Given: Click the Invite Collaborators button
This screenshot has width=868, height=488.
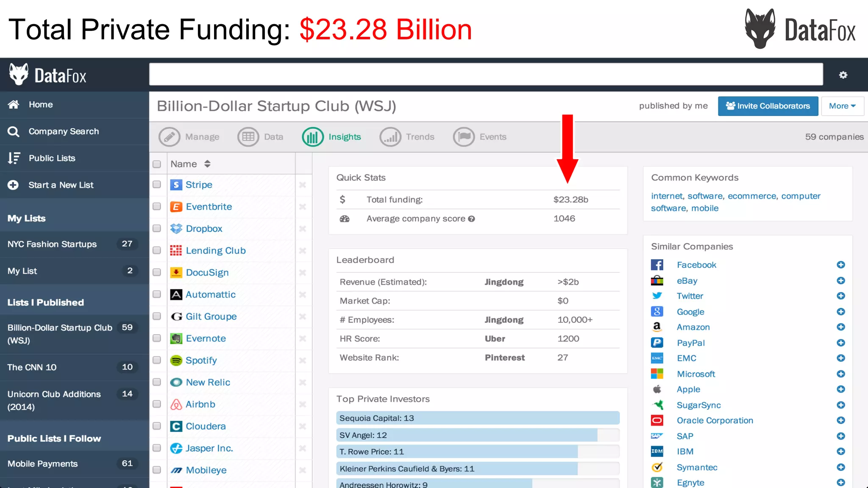Looking at the screenshot, I should click(768, 106).
